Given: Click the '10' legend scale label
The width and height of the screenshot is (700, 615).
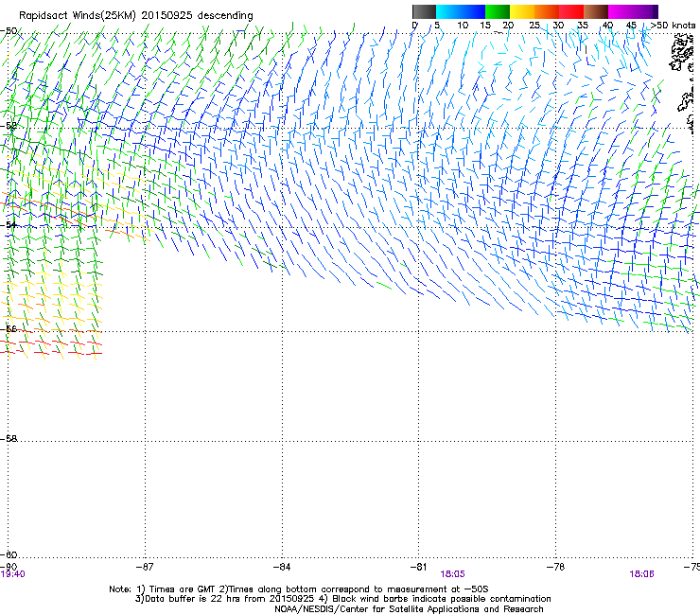Looking at the screenshot, I should point(463,26).
